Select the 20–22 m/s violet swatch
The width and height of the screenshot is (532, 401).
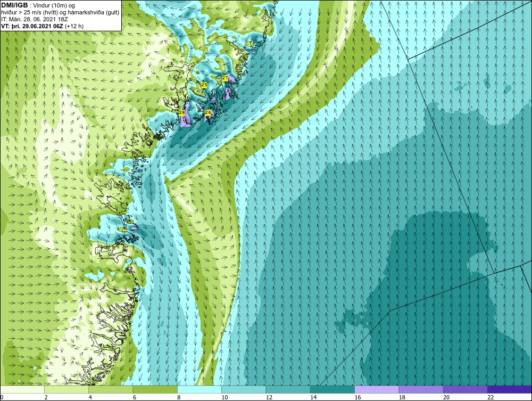(465, 389)
